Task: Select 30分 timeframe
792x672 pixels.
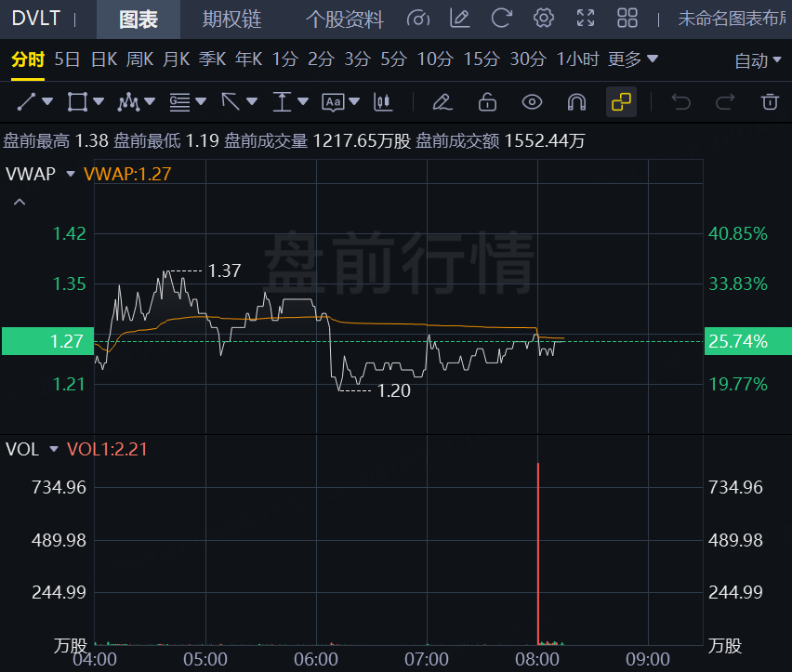Action: click(x=528, y=59)
